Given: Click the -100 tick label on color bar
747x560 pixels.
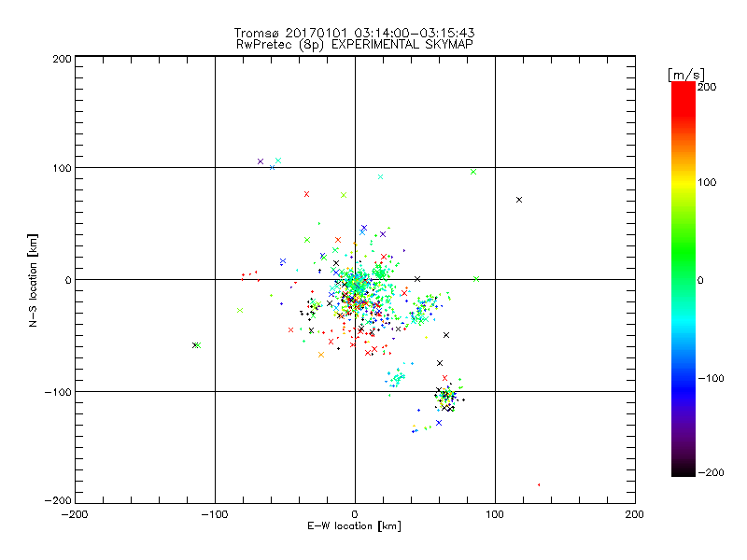Looking at the screenshot, I should click(x=714, y=378).
